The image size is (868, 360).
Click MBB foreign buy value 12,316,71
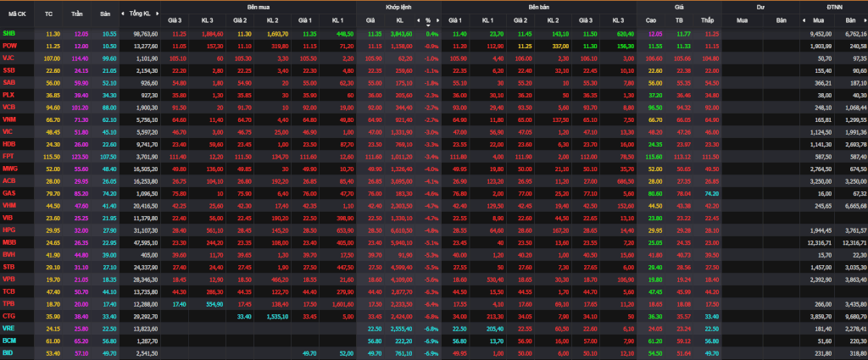click(x=820, y=241)
